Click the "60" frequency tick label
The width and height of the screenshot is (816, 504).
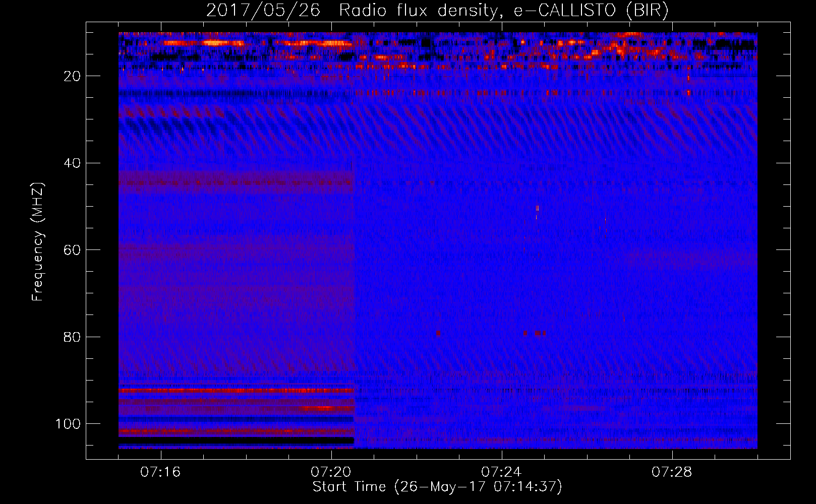click(73, 250)
